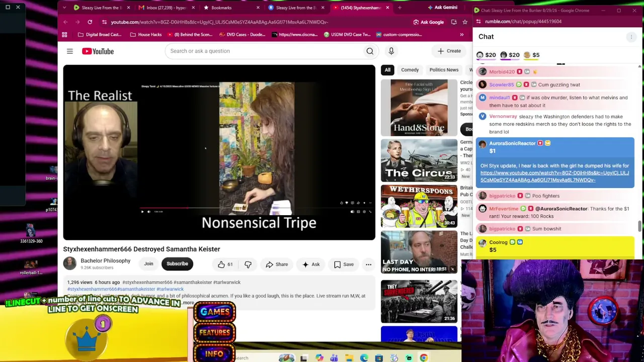Click the YouTube search magnifier button
Screen dimensions: 644x362
tap(370, 51)
